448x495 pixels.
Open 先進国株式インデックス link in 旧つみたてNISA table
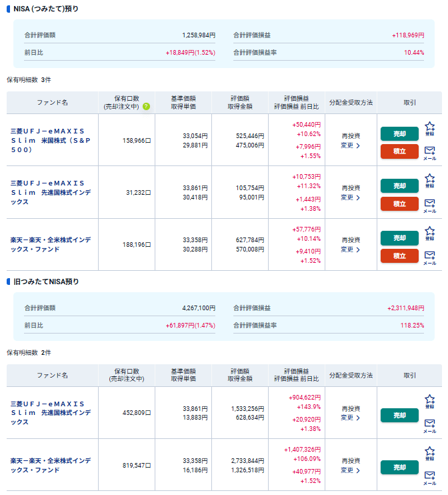coord(51,413)
